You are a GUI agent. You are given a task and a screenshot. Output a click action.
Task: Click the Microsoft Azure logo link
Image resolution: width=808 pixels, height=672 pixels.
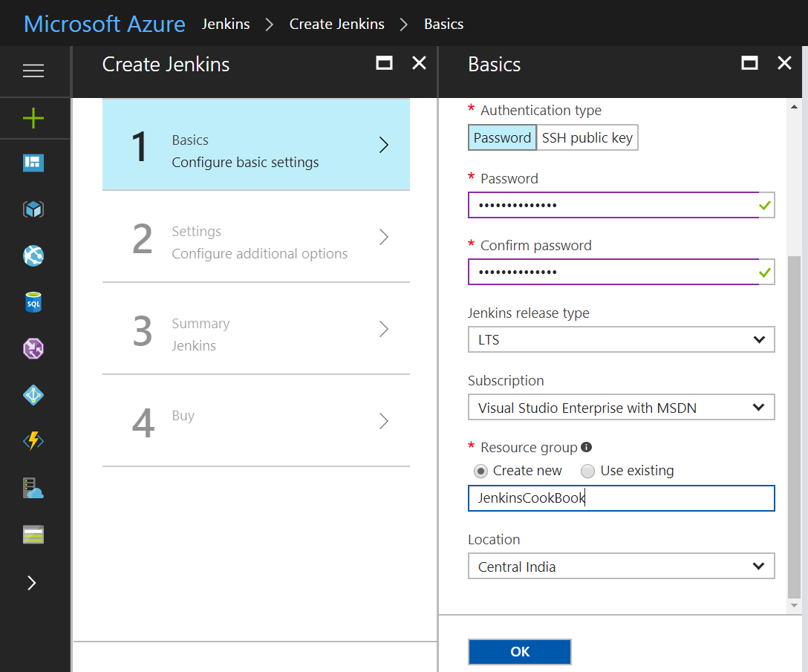click(105, 25)
